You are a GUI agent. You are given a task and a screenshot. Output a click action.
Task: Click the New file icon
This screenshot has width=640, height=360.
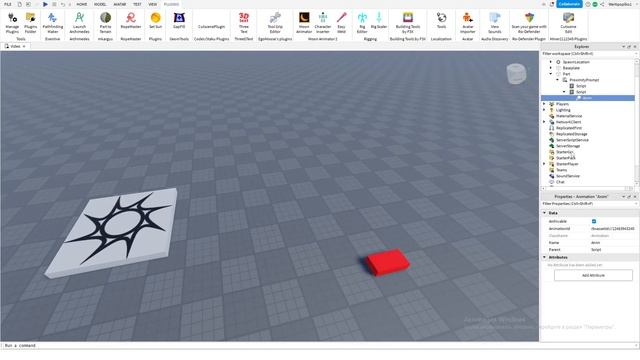click(20, 4)
